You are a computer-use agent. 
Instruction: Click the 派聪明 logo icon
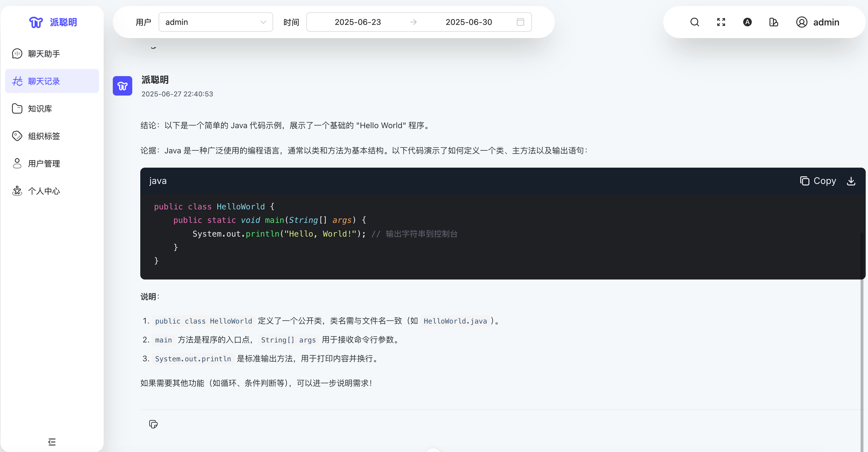click(x=36, y=22)
